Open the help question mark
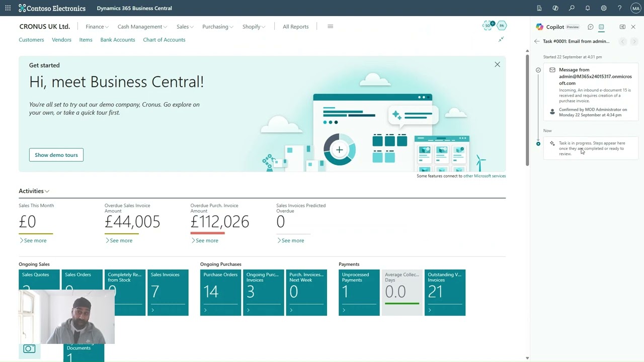644x362 pixels. tap(620, 8)
